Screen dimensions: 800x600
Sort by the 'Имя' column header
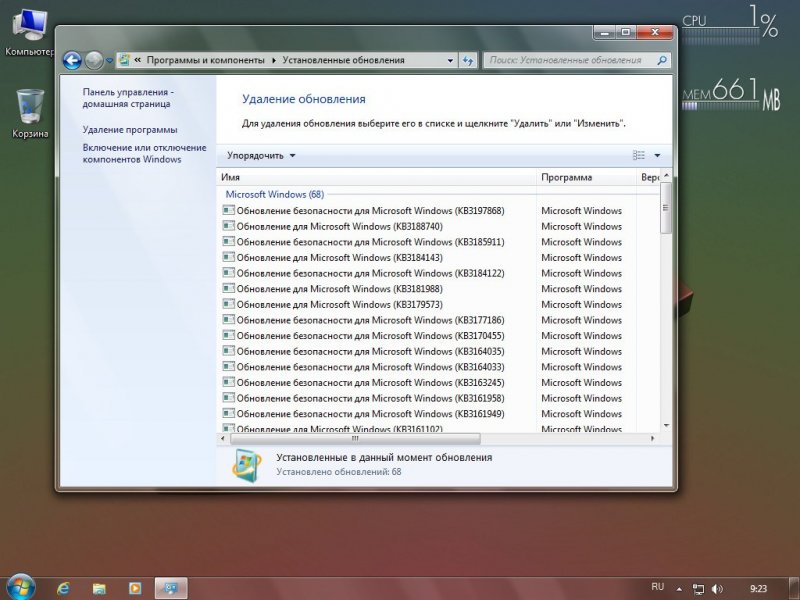[378, 177]
